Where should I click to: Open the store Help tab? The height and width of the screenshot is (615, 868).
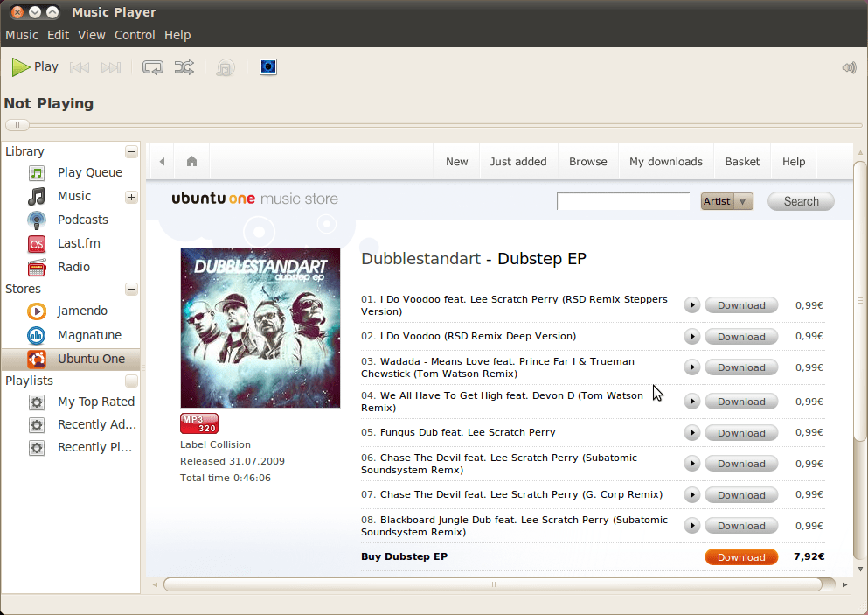click(x=794, y=162)
